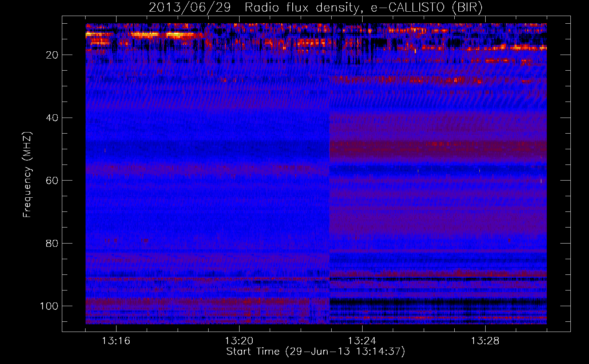Click the 60 MHz frequency tick label
The image size is (589, 364).
click(x=52, y=181)
